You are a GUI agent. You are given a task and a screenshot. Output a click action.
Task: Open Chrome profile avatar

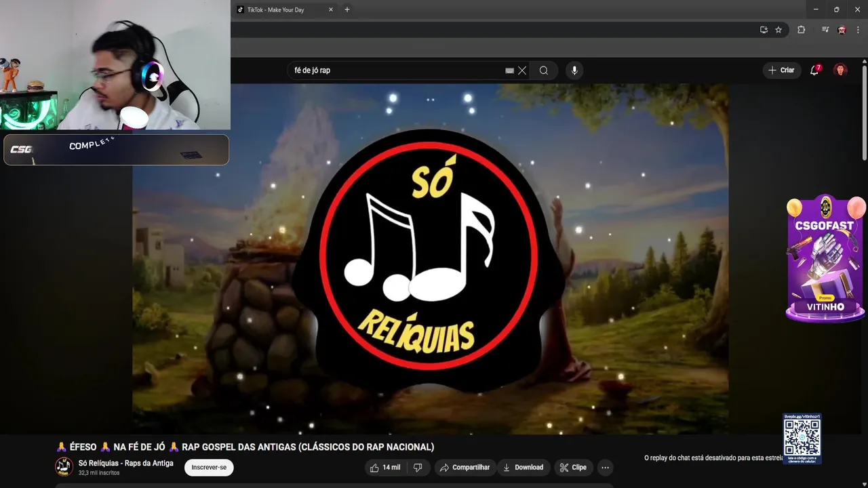(842, 30)
